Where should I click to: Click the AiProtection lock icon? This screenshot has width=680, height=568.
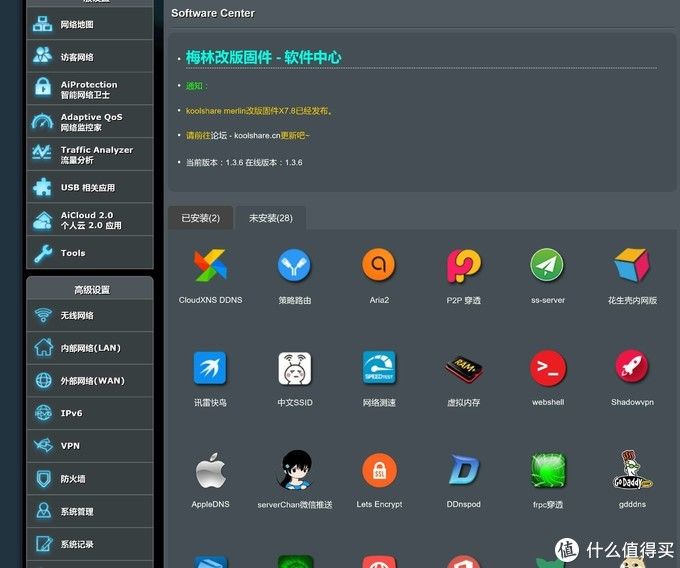(x=42, y=87)
